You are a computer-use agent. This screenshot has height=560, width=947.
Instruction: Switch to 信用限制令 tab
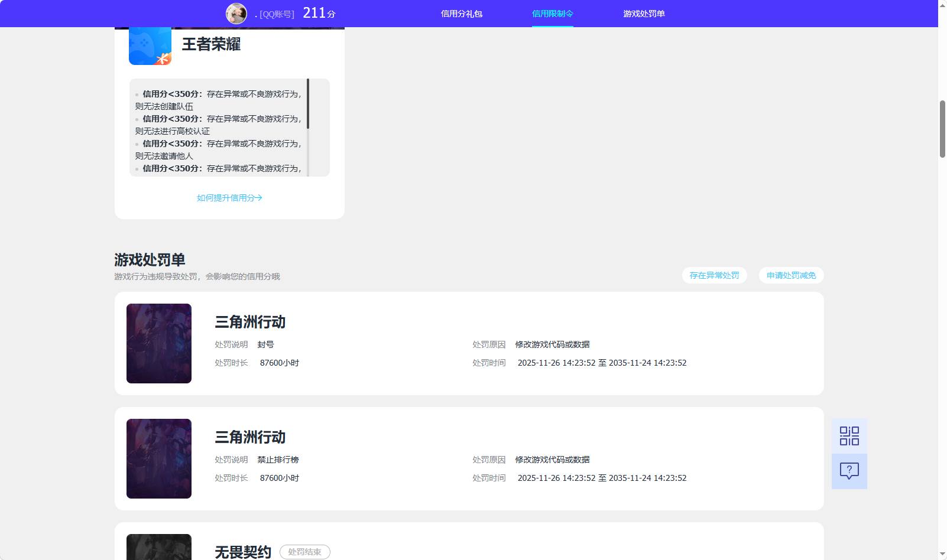[553, 14]
